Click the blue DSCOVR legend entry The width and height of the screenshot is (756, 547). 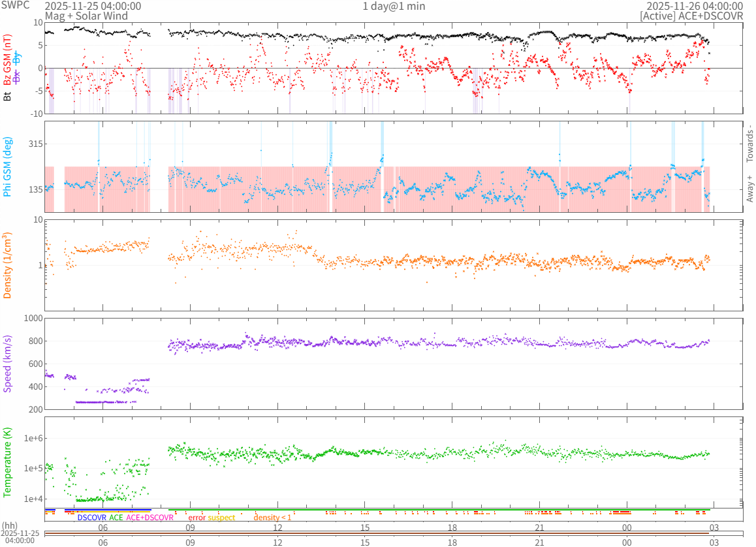(92, 518)
